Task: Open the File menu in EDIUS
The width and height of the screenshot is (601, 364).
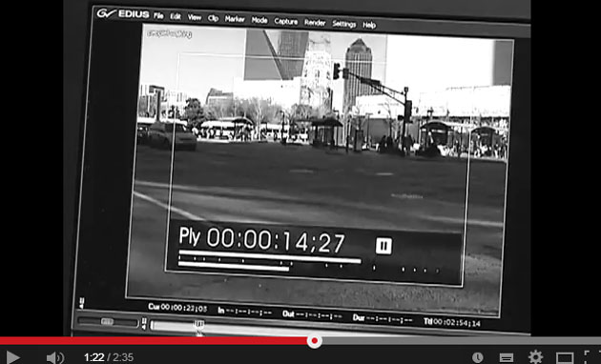Action: click(x=158, y=15)
